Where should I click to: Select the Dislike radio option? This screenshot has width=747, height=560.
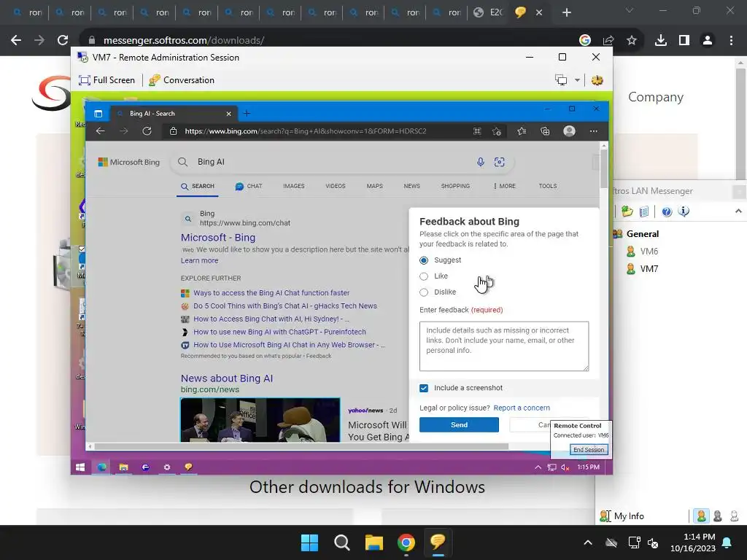(x=424, y=292)
